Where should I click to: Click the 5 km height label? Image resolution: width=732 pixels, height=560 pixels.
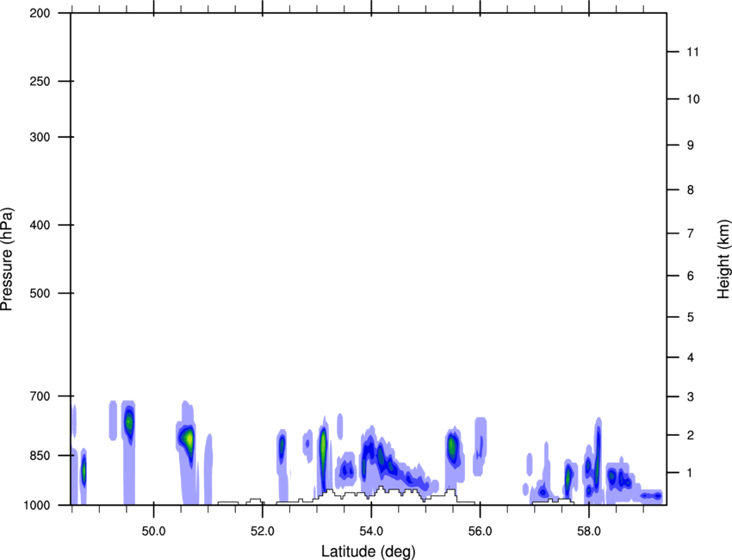691,317
